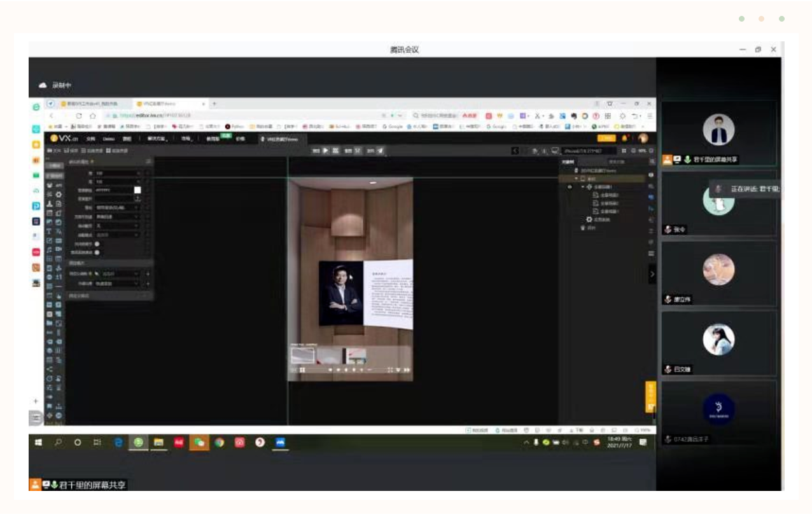Toggle the eye visibility icon in the object tree

click(x=570, y=187)
